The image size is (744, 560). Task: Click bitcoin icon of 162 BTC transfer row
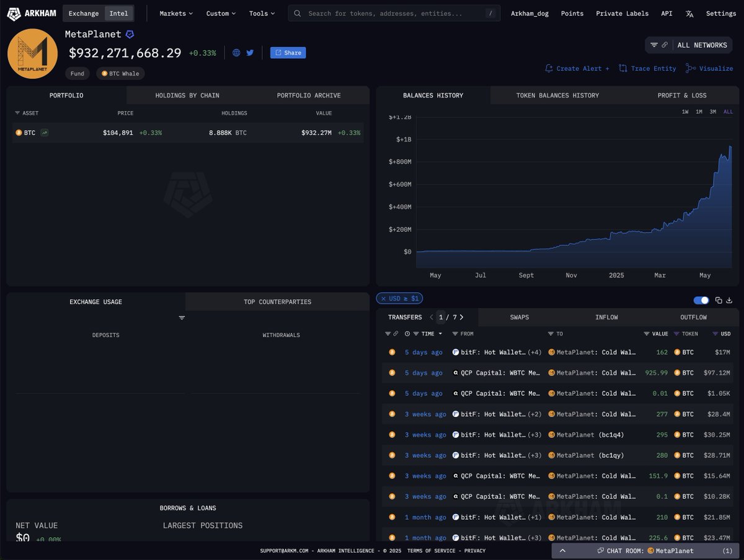pyautogui.click(x=392, y=352)
